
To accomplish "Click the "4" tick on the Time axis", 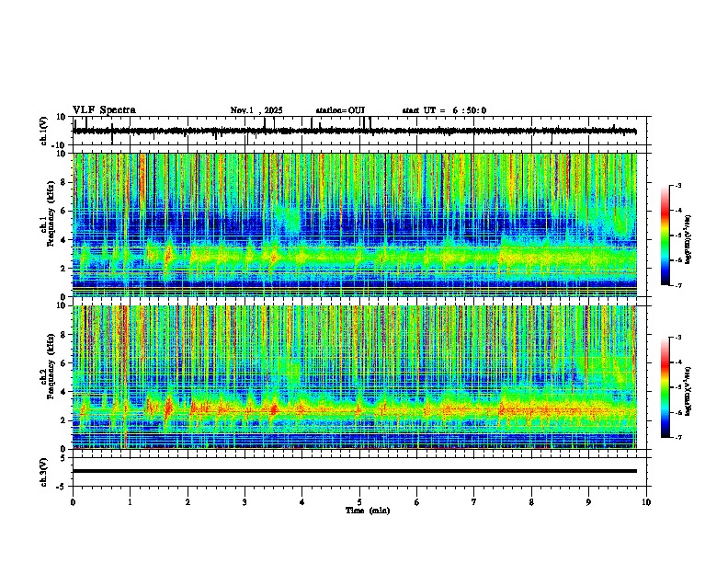I will (x=302, y=502).
